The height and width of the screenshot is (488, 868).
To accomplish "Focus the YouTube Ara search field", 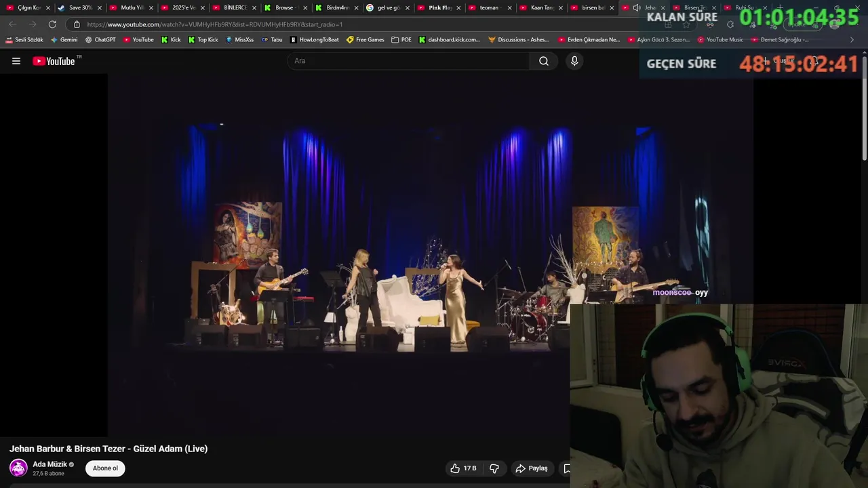I will (x=409, y=61).
